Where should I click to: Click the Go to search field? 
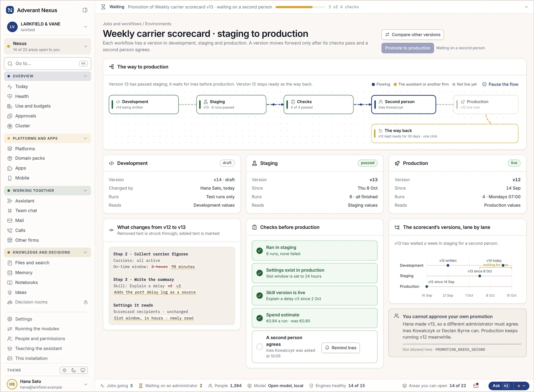[x=48, y=64]
